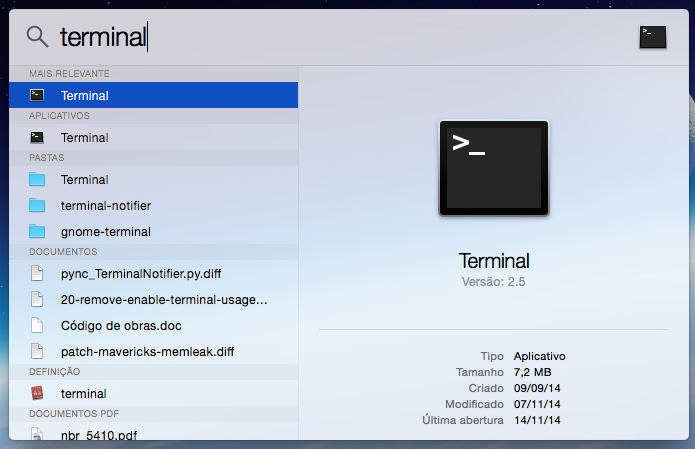Click the Mais Relevante section header

pos(69,74)
